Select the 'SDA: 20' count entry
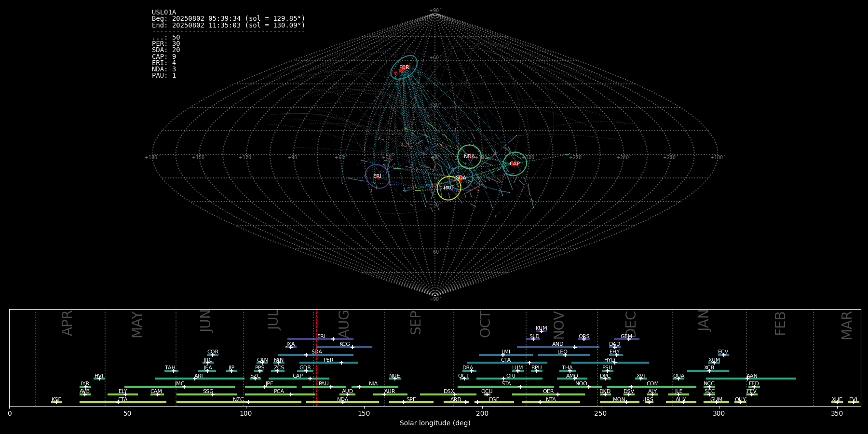The width and height of the screenshot is (868, 434). pos(166,50)
